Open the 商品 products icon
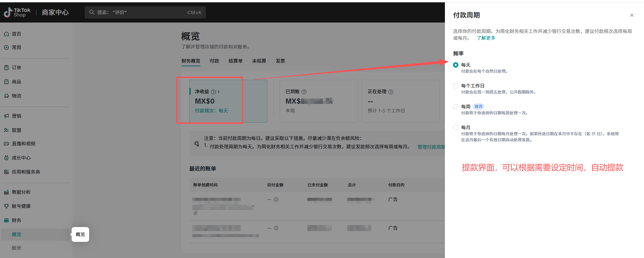 click(x=6, y=82)
